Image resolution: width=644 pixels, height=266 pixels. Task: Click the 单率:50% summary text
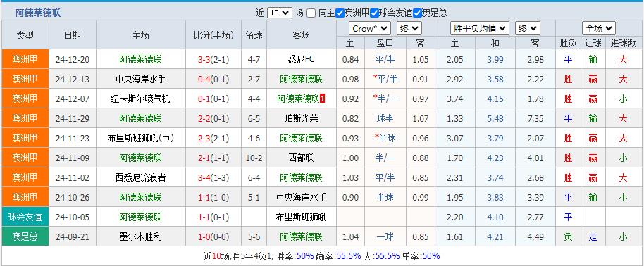[x=421, y=255]
